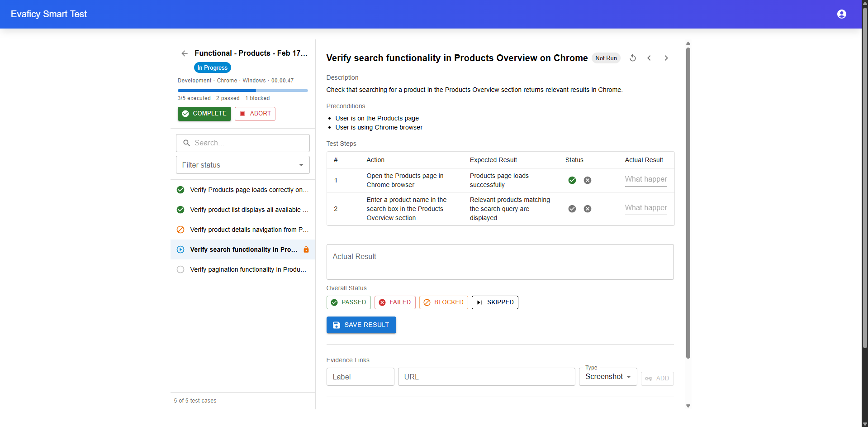Screen dimensions: 868x427
Task: Click the detail panel scroll down arrow
Action: [x=688, y=406]
